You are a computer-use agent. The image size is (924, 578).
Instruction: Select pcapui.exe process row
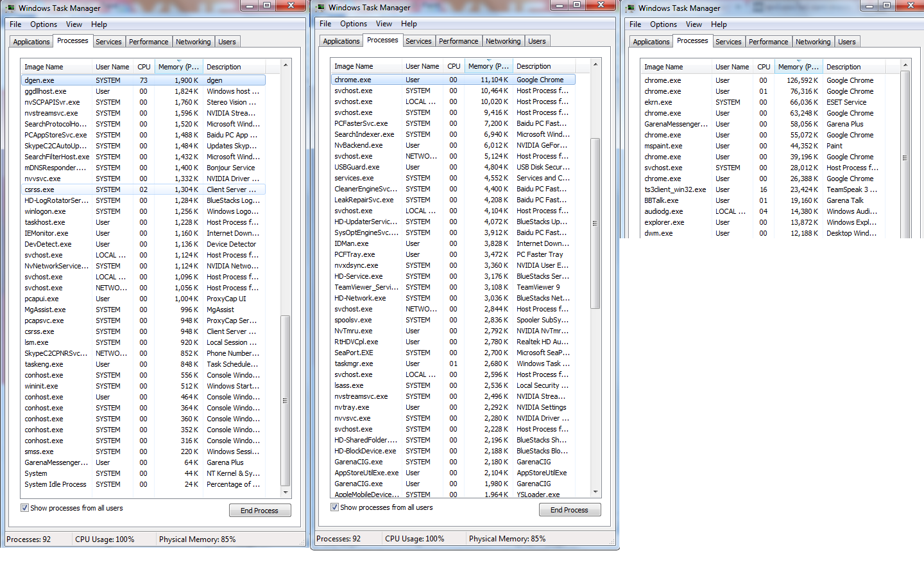143,299
